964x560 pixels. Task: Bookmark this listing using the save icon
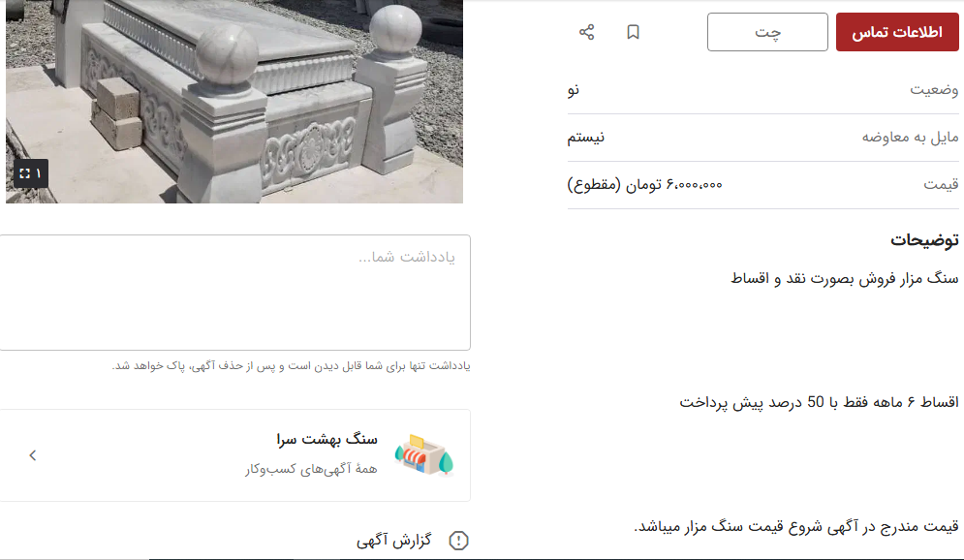coord(634,31)
